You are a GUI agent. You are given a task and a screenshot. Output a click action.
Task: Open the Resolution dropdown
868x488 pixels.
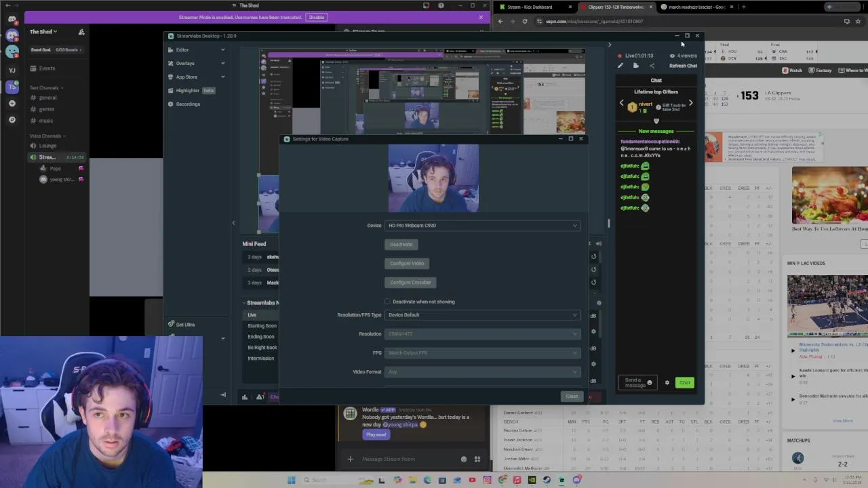point(482,333)
